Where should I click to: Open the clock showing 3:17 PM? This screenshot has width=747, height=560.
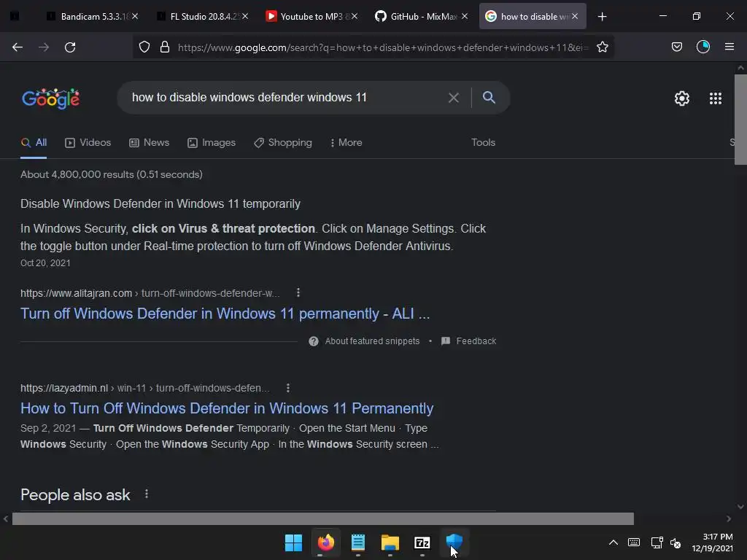(712, 542)
